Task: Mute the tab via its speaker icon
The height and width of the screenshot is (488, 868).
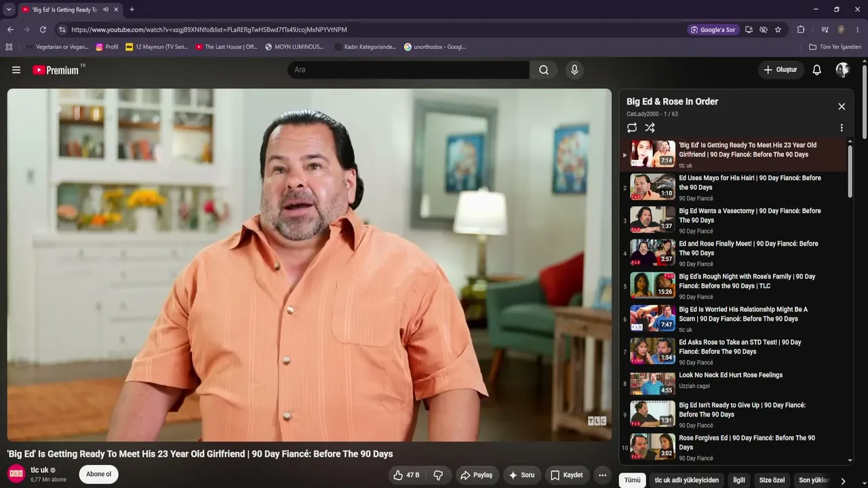Action: coord(105,9)
